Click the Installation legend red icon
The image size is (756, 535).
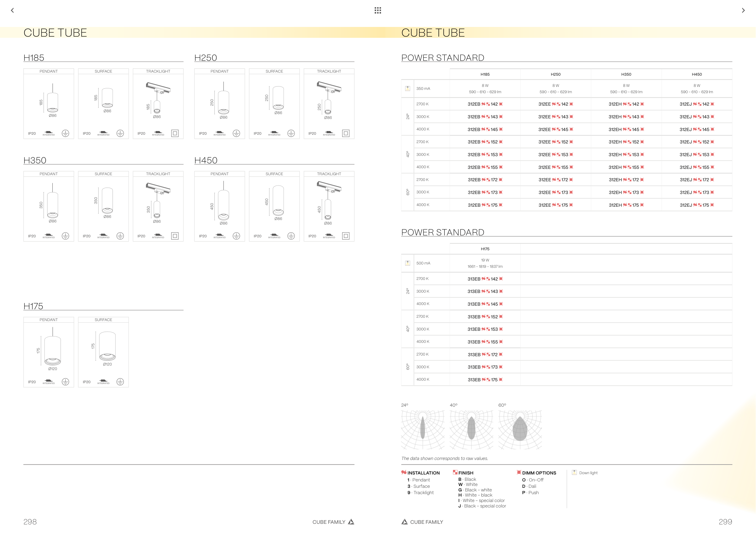404,472
